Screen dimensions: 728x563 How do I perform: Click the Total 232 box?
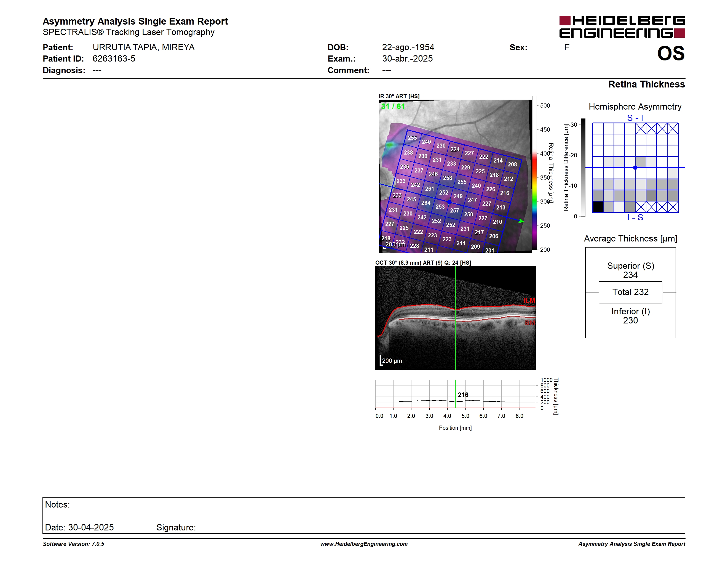(x=631, y=293)
